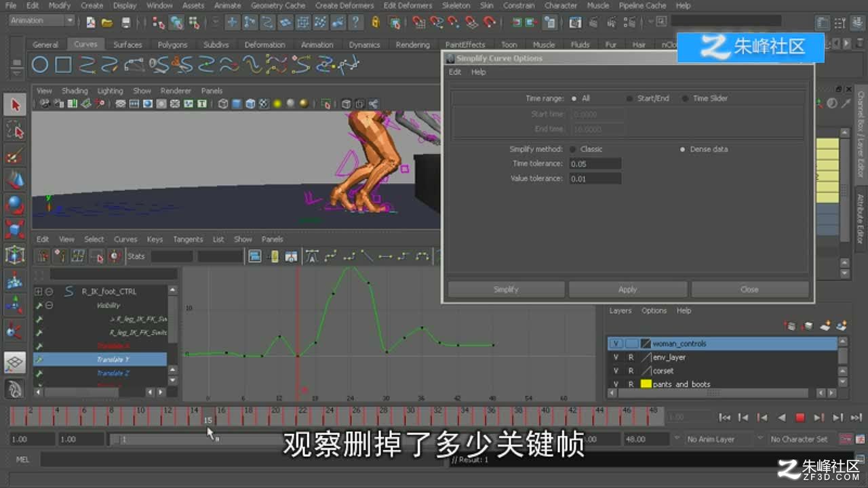Switch to the Surfaces shelf tab
868x488 pixels.
tap(127, 45)
